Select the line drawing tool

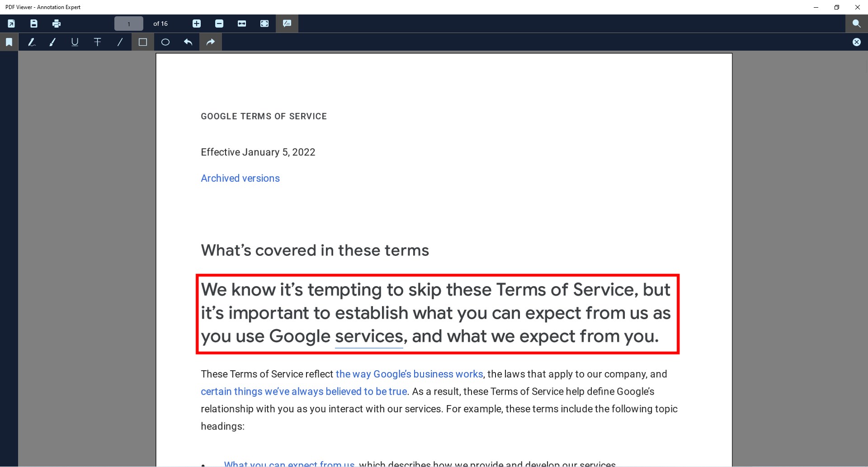coord(120,42)
